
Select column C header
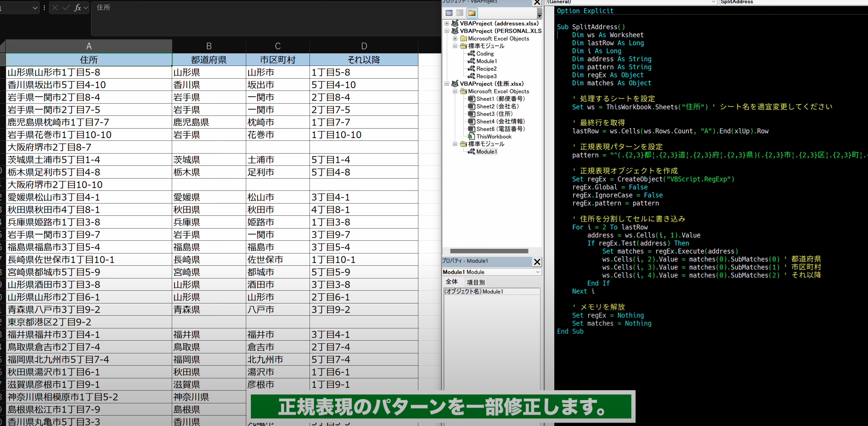click(x=278, y=46)
